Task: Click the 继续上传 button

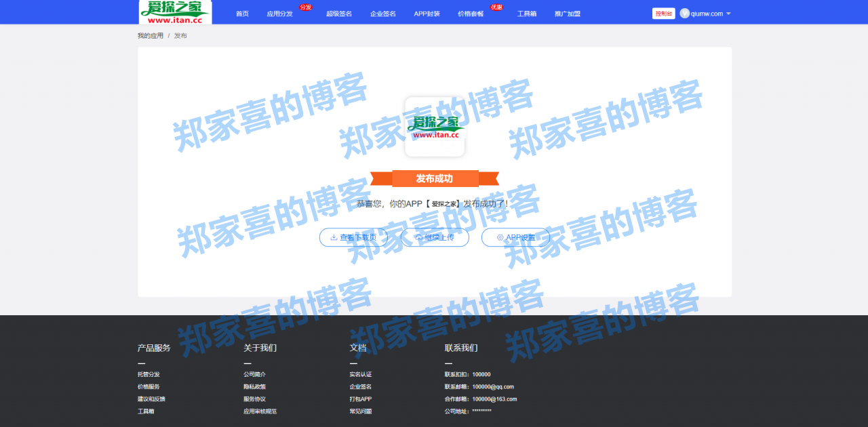Action: tap(435, 237)
